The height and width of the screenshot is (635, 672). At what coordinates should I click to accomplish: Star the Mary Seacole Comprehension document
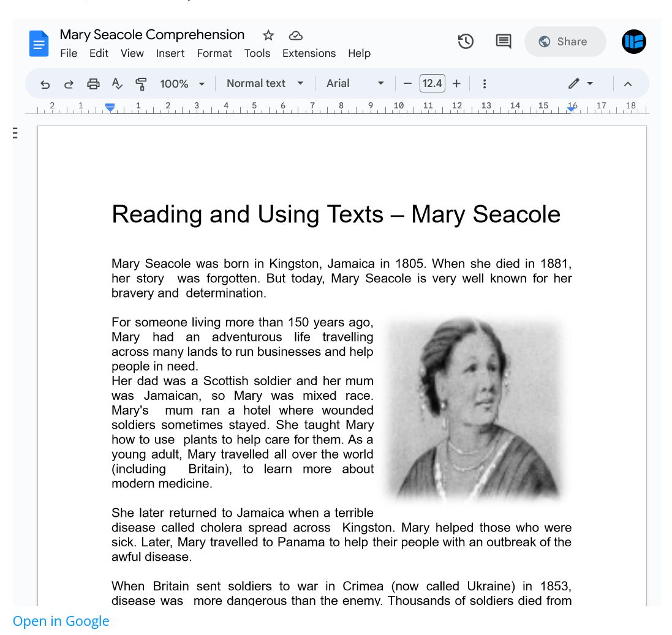click(x=268, y=36)
